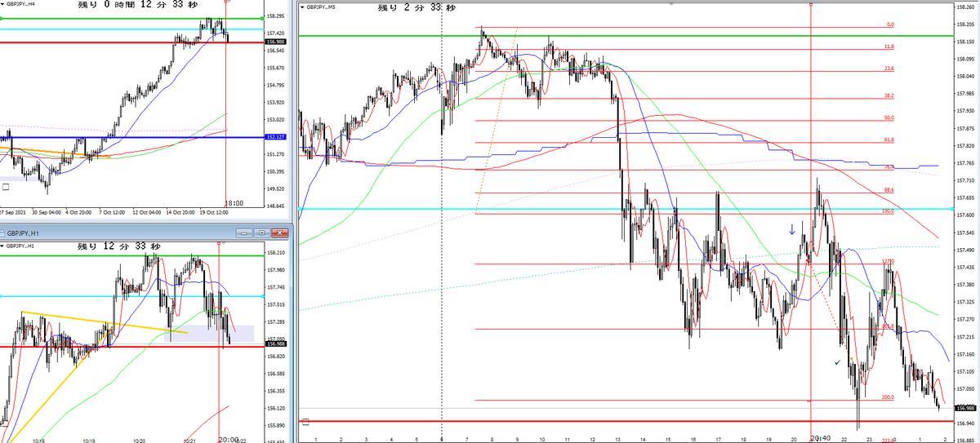Click the Fibonacci 23.6 level label

[889, 69]
